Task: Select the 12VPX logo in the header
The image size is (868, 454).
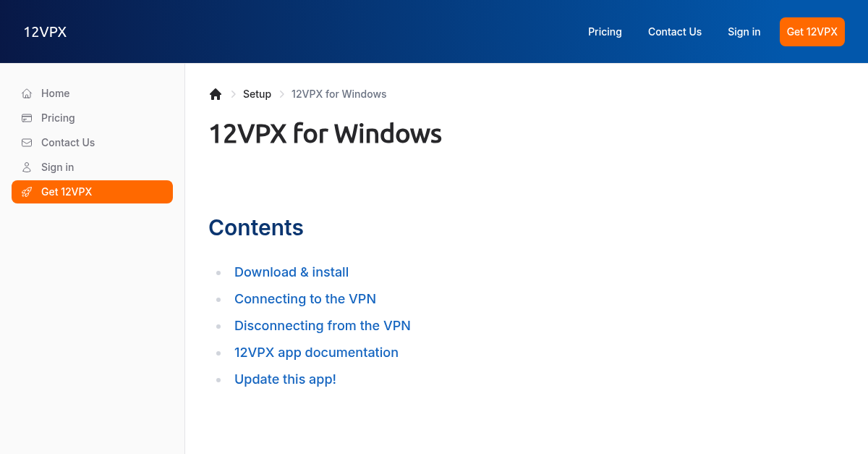Action: click(x=45, y=31)
